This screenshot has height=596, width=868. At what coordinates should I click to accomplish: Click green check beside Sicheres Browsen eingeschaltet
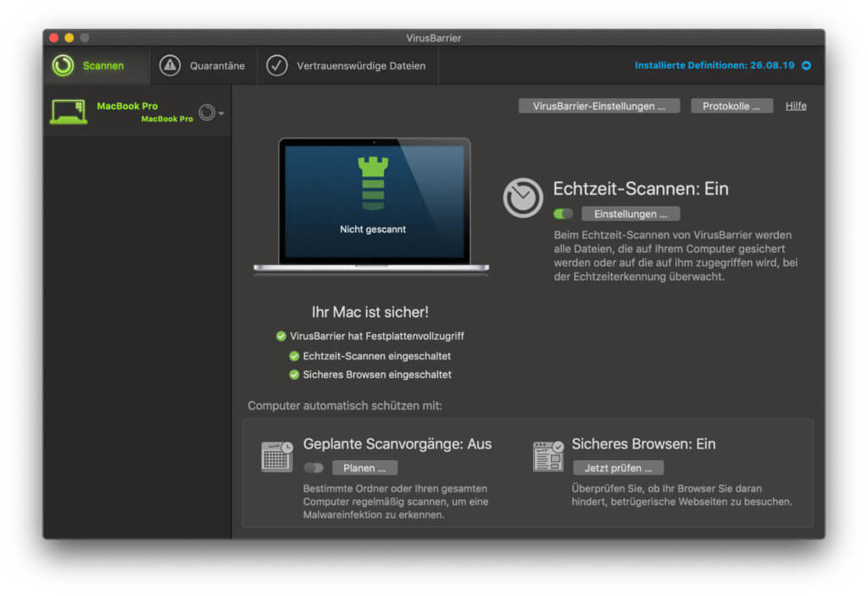pyautogui.click(x=294, y=375)
